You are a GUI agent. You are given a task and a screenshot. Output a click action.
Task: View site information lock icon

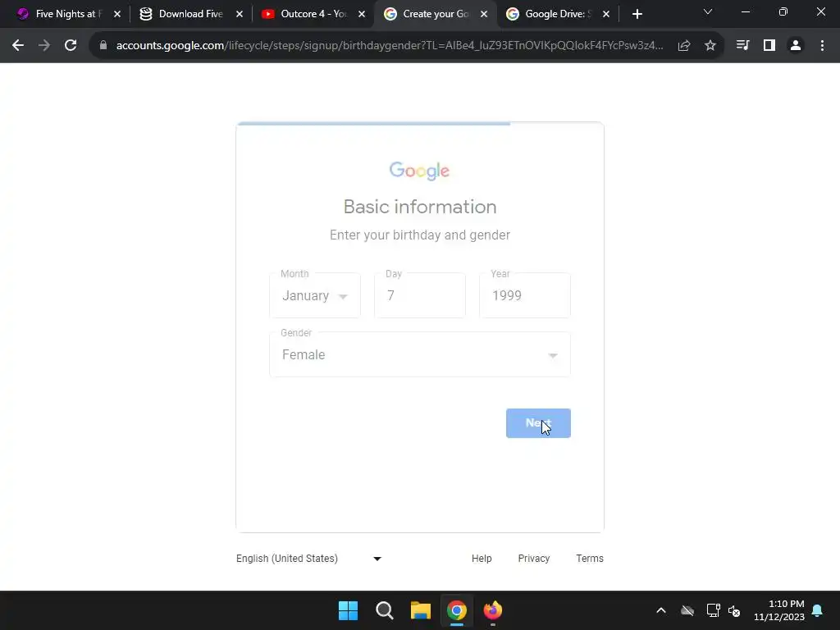click(103, 46)
